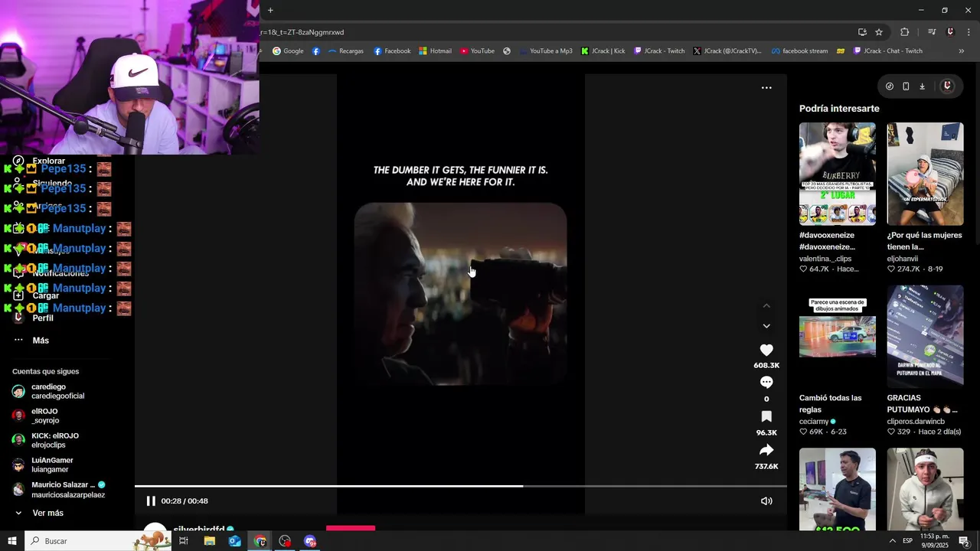Open Perfil in the sidebar
This screenshot has height=551, width=980.
click(x=43, y=318)
